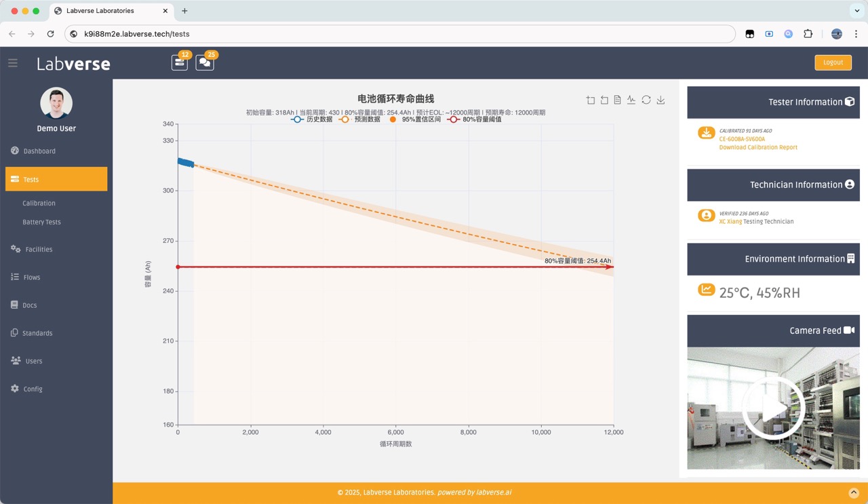Toggle the 80%容量阈值 legend series
Image resolution: width=868 pixels, height=504 pixels.
[x=474, y=119]
